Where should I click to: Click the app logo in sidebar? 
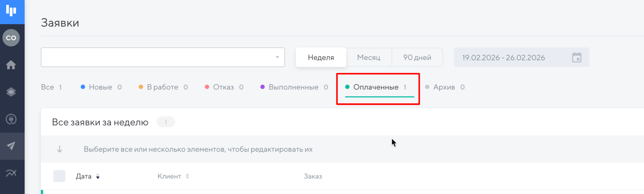11,11
